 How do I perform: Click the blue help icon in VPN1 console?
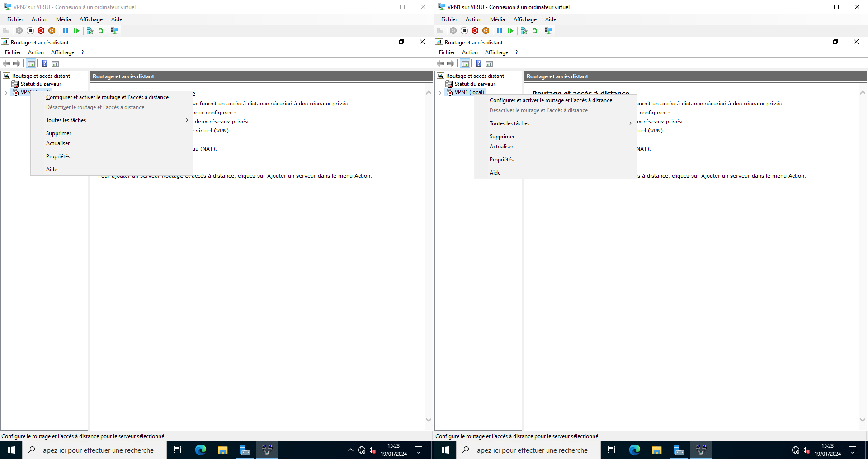[478, 64]
